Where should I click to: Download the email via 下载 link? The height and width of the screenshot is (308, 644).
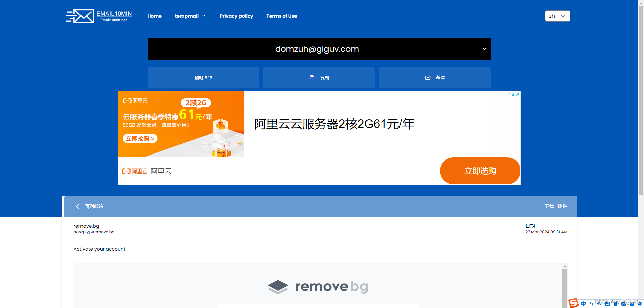(549, 206)
